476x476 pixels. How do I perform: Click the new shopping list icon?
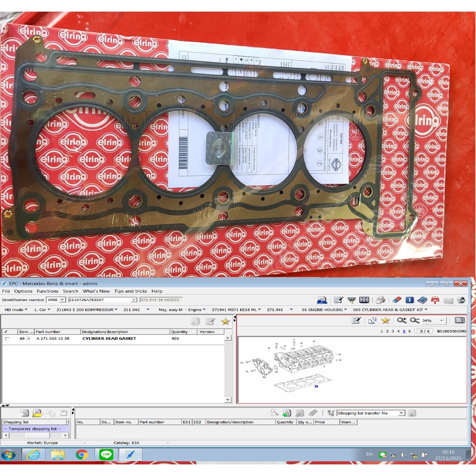pos(25,413)
